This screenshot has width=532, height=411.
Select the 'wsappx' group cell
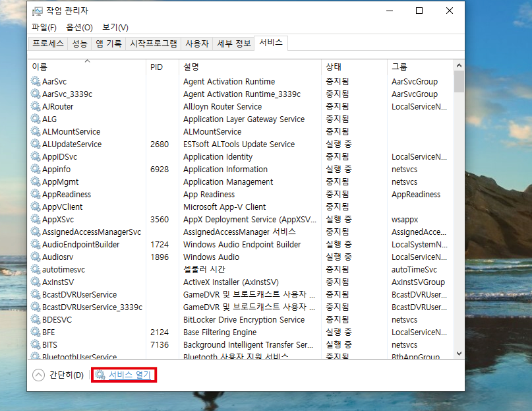pos(405,220)
